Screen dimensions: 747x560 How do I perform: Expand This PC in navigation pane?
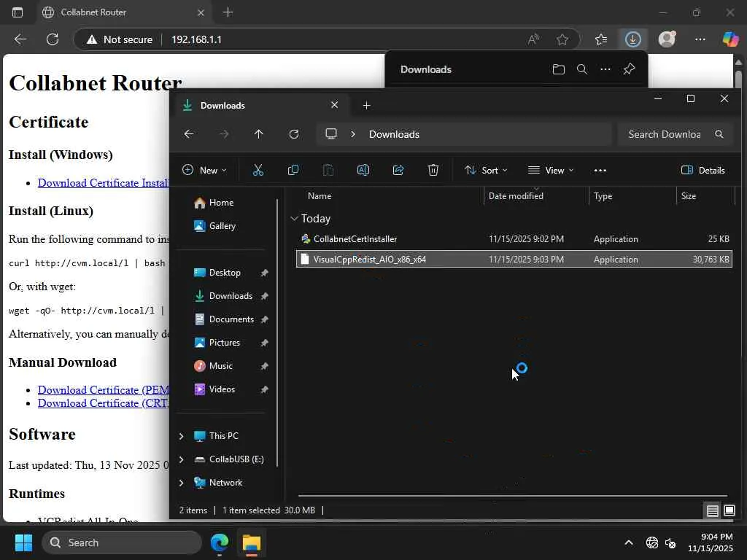point(181,436)
